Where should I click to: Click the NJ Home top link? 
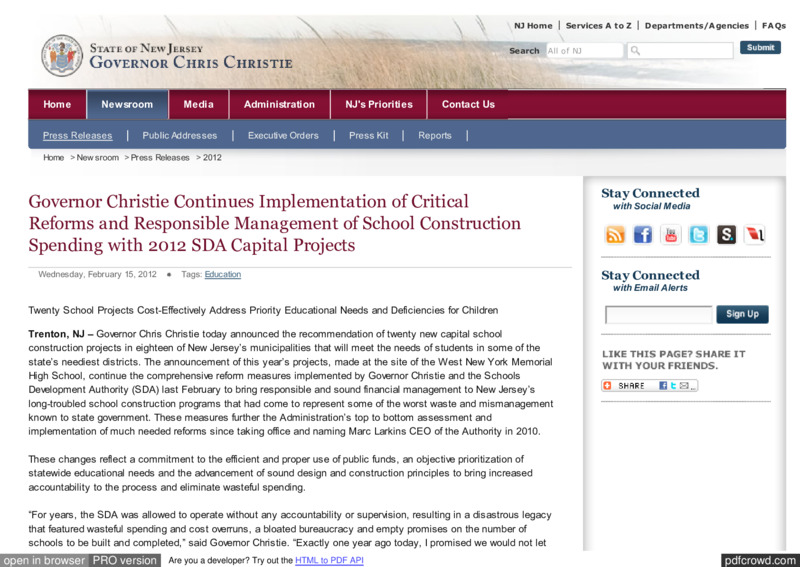[x=533, y=26]
